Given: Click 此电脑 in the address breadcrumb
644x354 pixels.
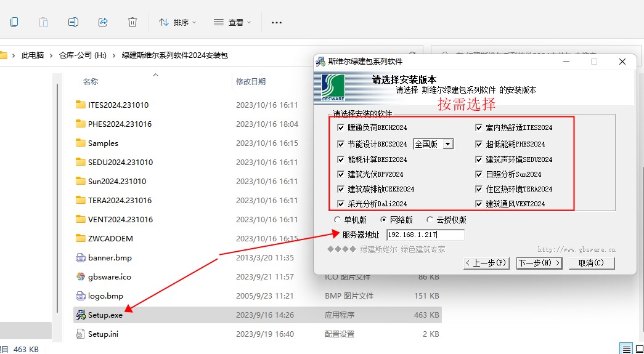Looking at the screenshot, I should (x=33, y=55).
